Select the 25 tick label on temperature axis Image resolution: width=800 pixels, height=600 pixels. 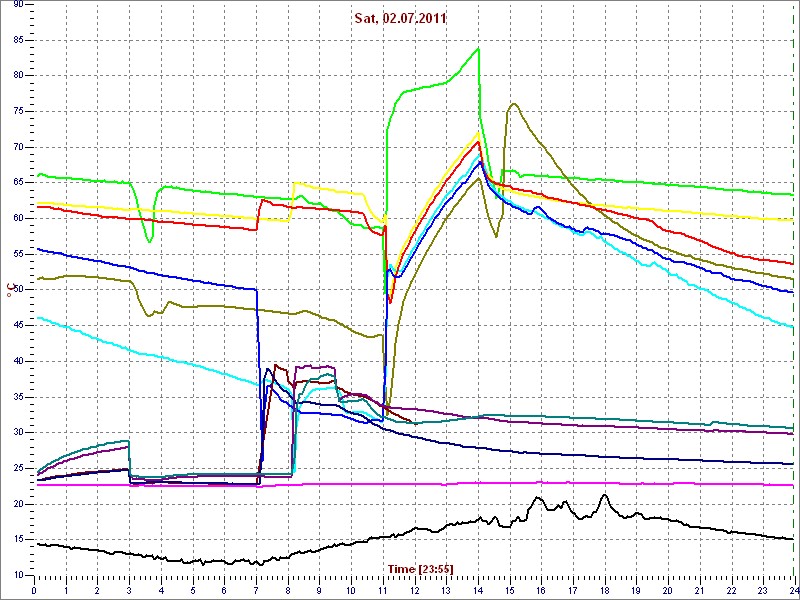click(x=18, y=468)
